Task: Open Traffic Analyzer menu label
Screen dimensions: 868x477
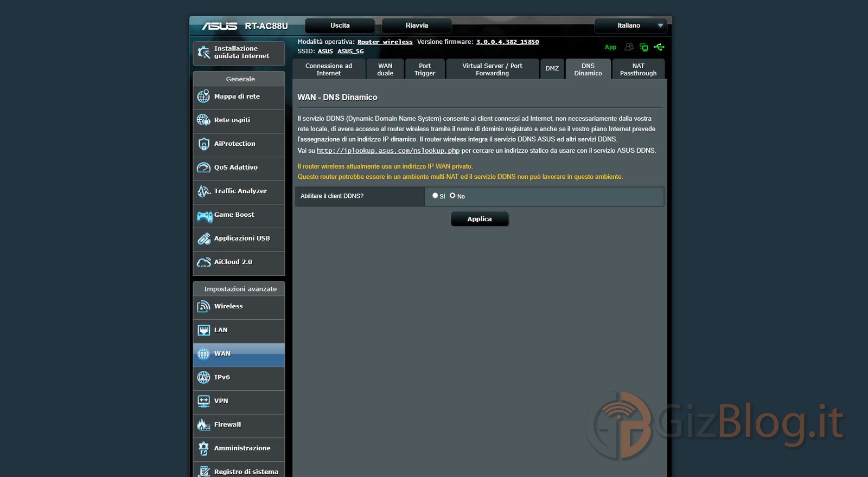Action: (x=240, y=191)
